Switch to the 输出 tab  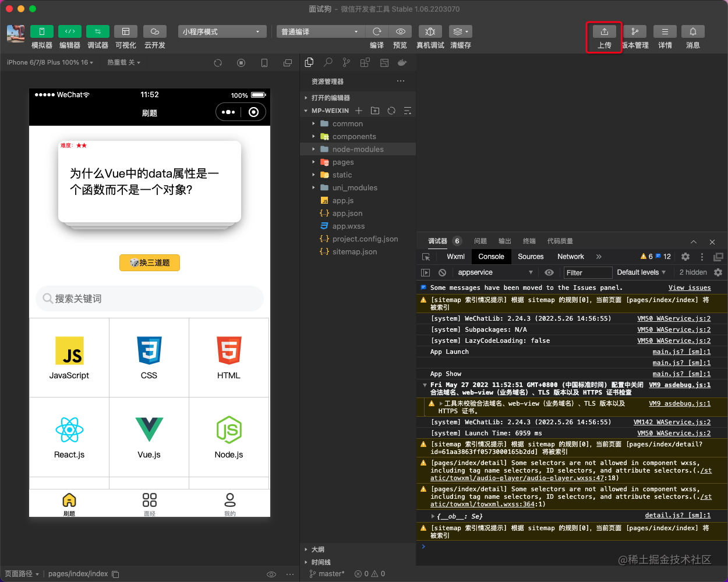pyautogui.click(x=505, y=241)
